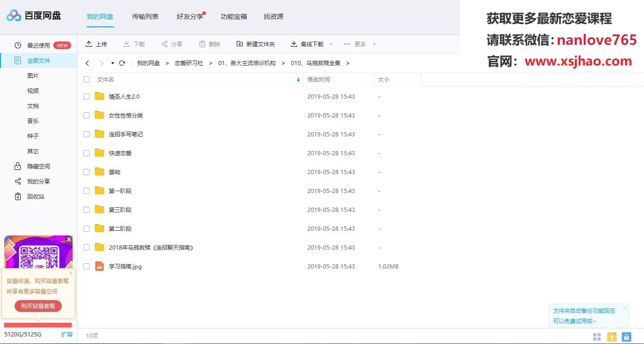Screen dimensions: 644x344
Task: Navigate to 01、各大主流培训机构 breadcrumb
Action: coord(247,63)
